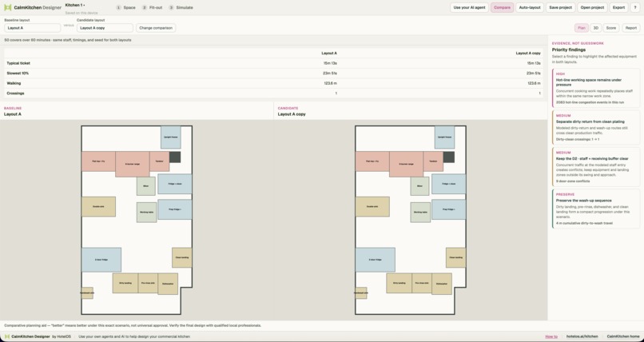Select the Preserve the wash-up sequence finding
Viewport: 644px width, 342px height.
pos(596,209)
